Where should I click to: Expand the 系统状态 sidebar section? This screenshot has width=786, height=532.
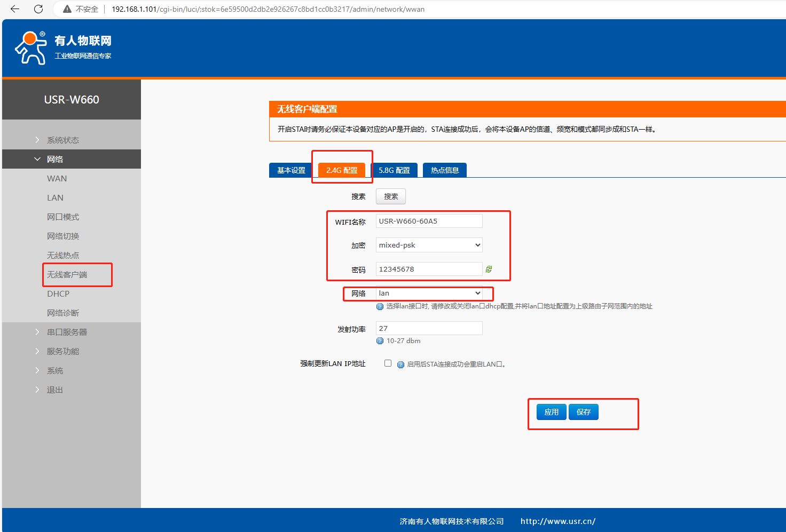pyautogui.click(x=62, y=140)
